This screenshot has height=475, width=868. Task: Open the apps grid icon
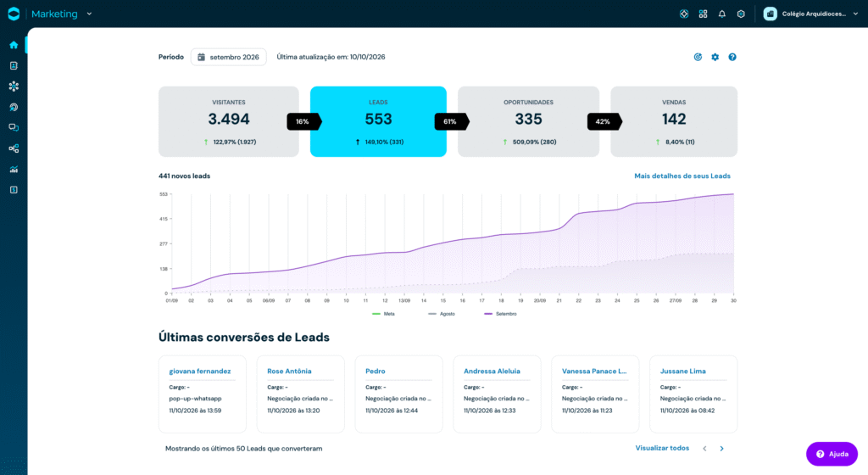coord(703,14)
